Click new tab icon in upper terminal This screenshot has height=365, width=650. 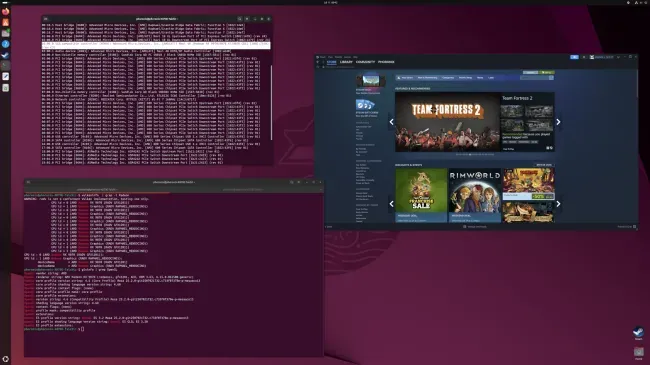pyautogui.click(x=46, y=19)
